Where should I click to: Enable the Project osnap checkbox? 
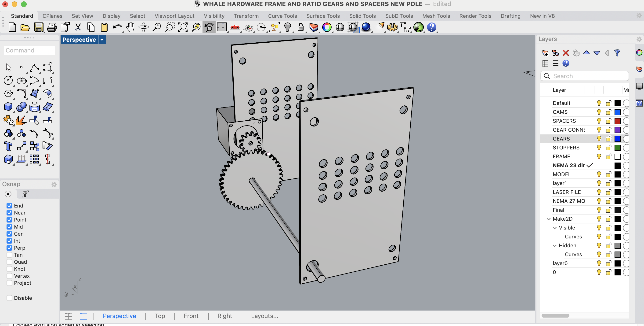9,283
